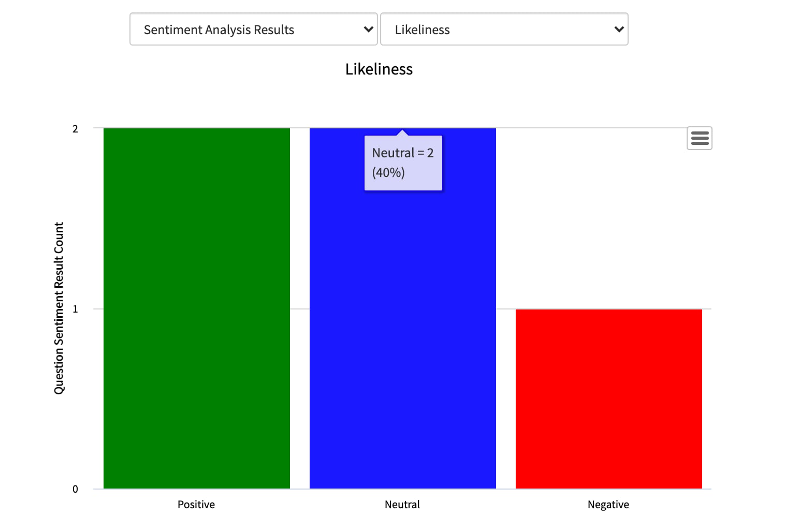Click the Question Sentiment Result Count axis title
Viewport: 785px width, 532px height.
click(59, 308)
